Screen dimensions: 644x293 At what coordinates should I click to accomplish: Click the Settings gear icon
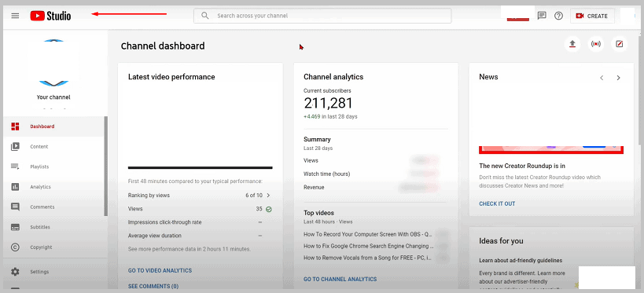pyautogui.click(x=15, y=272)
